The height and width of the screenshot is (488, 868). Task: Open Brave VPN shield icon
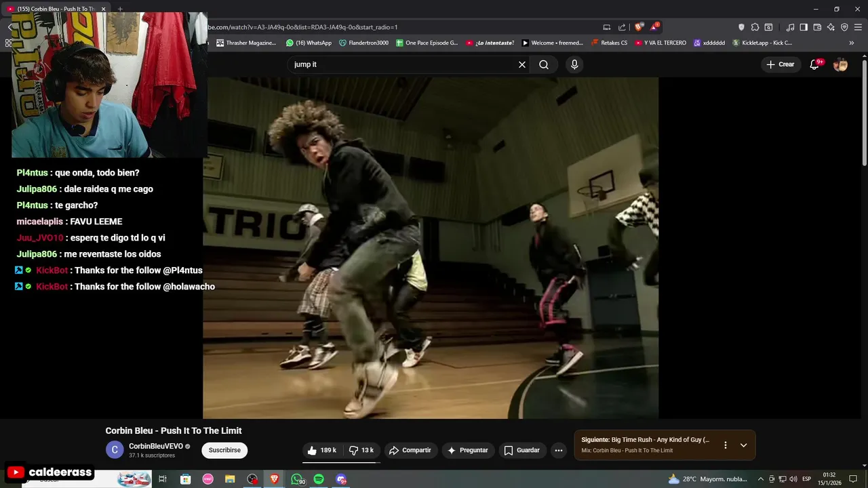click(844, 27)
